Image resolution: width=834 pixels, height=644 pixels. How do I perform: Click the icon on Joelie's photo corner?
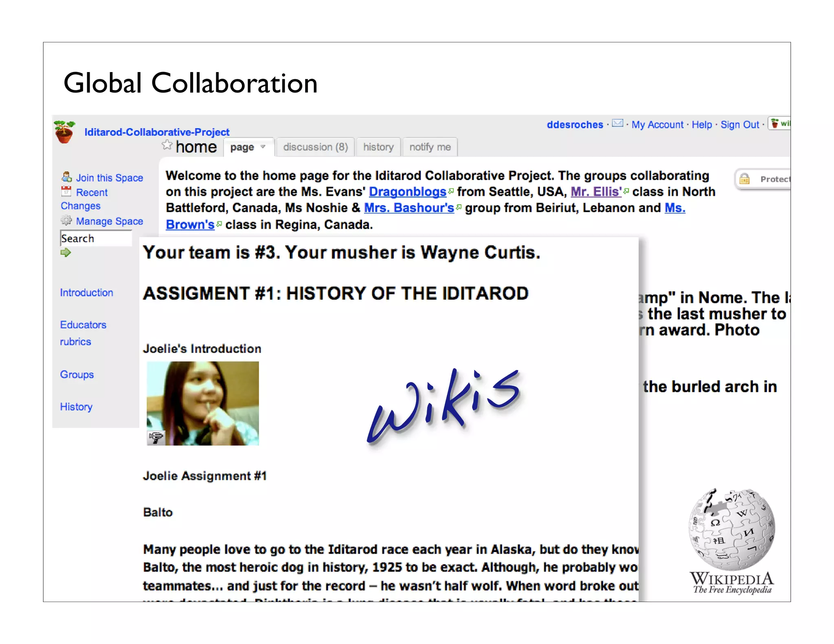[156, 438]
